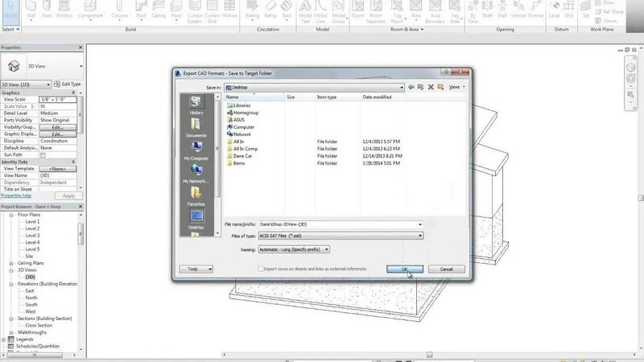644x362 pixels.
Task: Open the Properties help link
Action: pos(16,195)
